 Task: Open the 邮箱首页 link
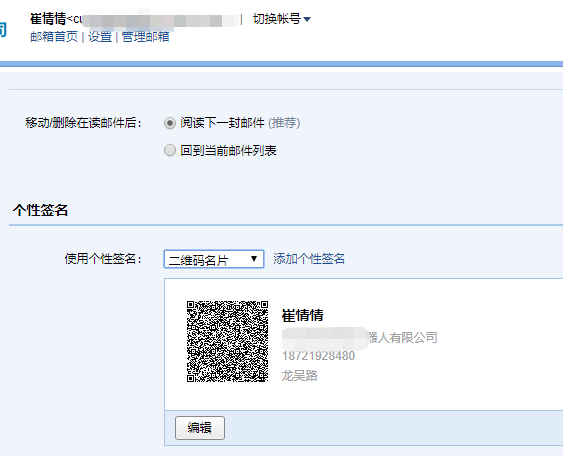point(54,37)
